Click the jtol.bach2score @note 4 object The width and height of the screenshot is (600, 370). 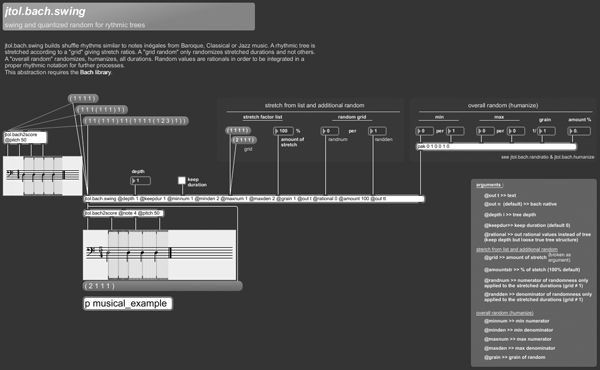124,213
